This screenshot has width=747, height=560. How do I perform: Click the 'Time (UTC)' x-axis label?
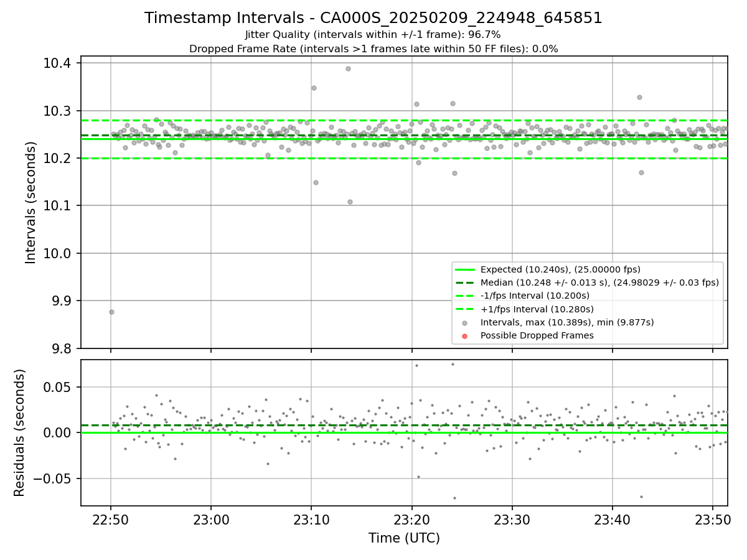(x=404, y=538)
